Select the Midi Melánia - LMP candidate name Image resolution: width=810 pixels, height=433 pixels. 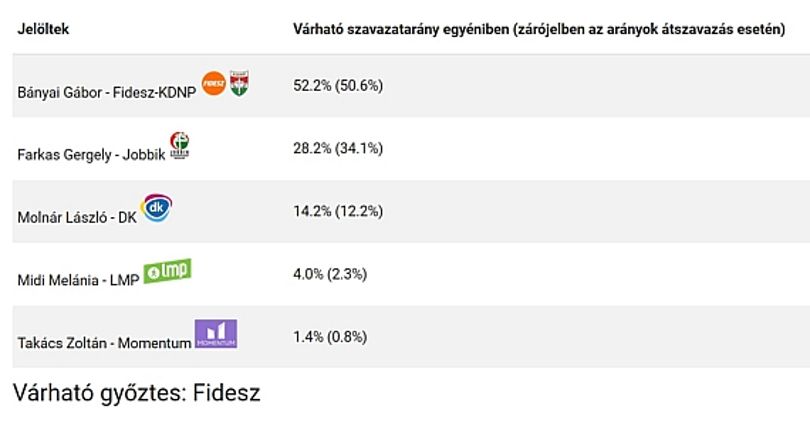pyautogui.click(x=79, y=280)
